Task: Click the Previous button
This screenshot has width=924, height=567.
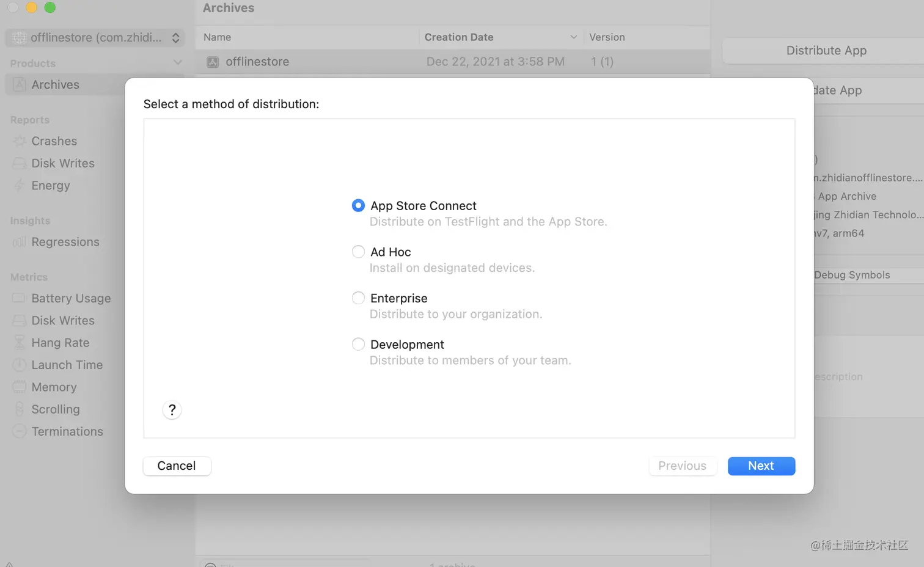Action: tap(682, 466)
